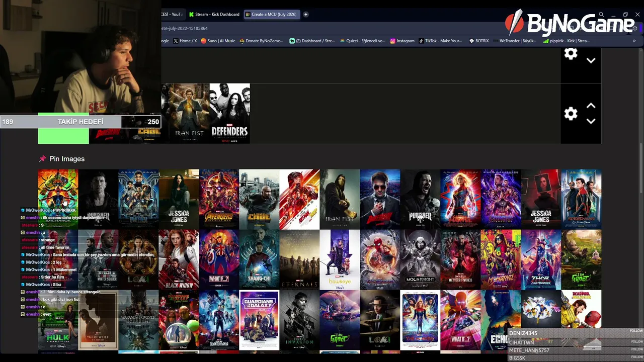
Task: Select the Ms. Marvel poster
Action: tap(501, 259)
